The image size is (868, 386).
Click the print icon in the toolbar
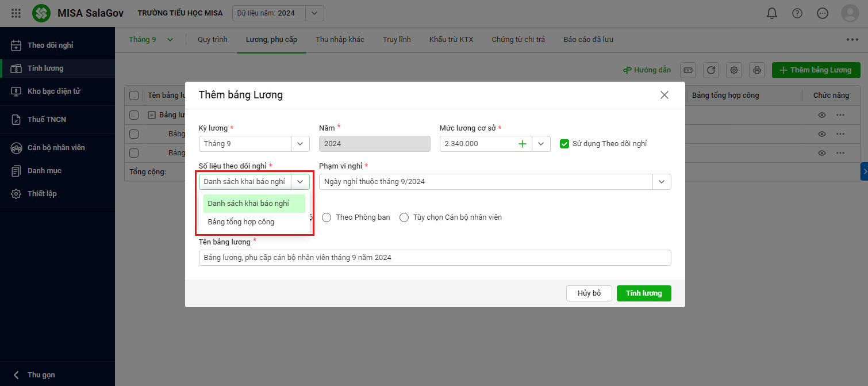(757, 70)
